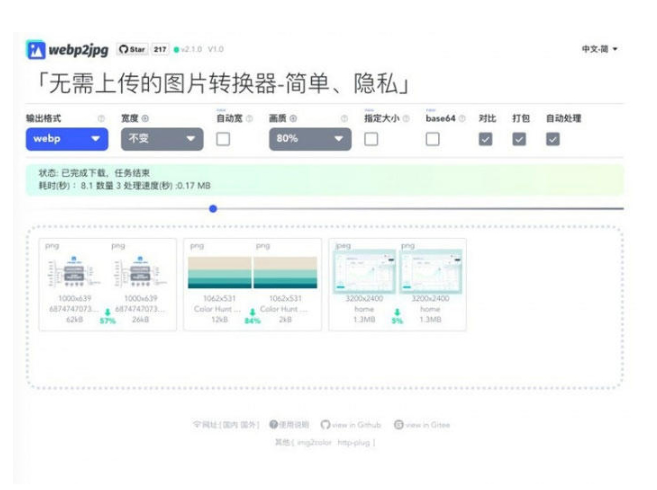Click the blue slider handle

(213, 209)
